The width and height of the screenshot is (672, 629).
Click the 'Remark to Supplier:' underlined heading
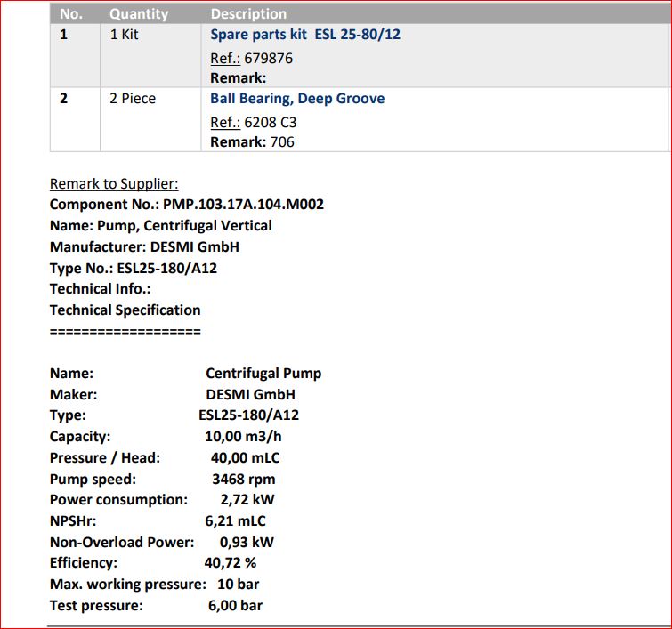tap(114, 183)
